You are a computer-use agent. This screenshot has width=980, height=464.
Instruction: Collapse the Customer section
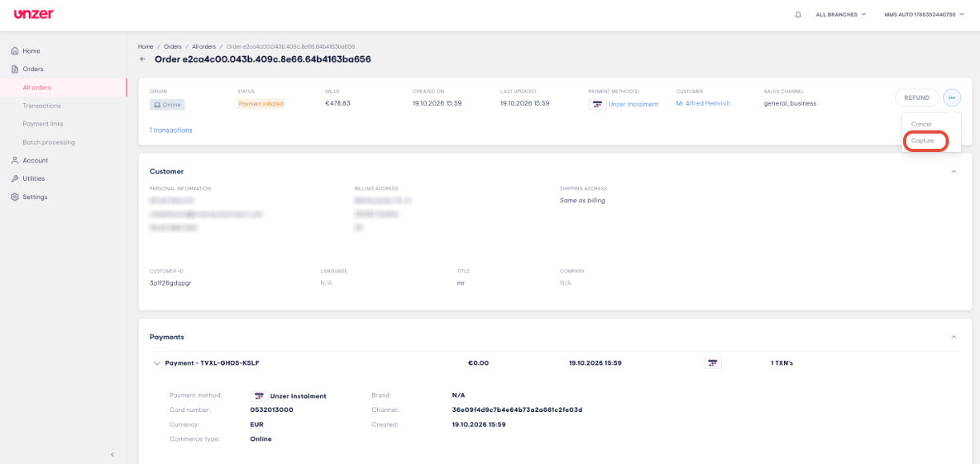pos(954,171)
